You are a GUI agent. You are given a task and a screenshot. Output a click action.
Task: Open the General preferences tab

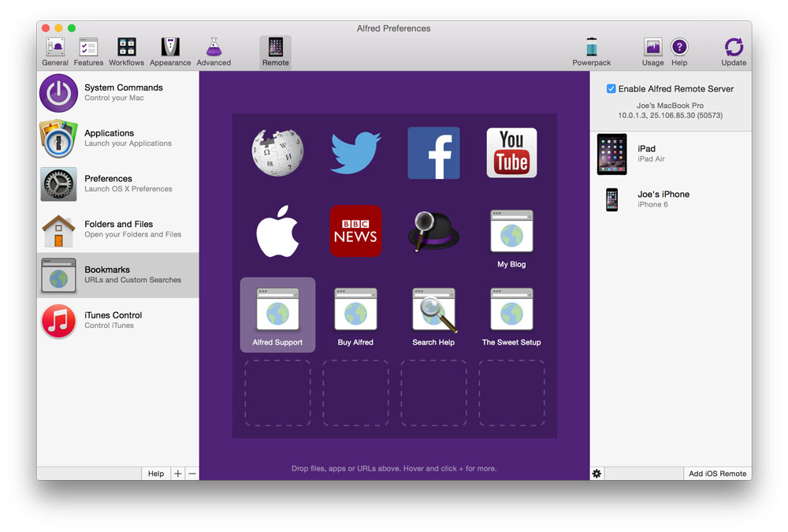55,52
